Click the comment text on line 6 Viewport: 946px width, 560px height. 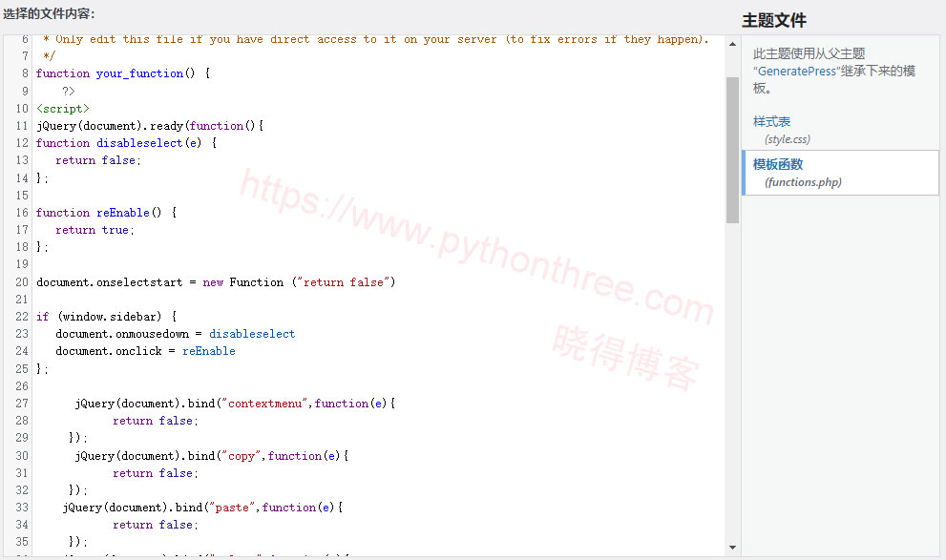(x=375, y=39)
